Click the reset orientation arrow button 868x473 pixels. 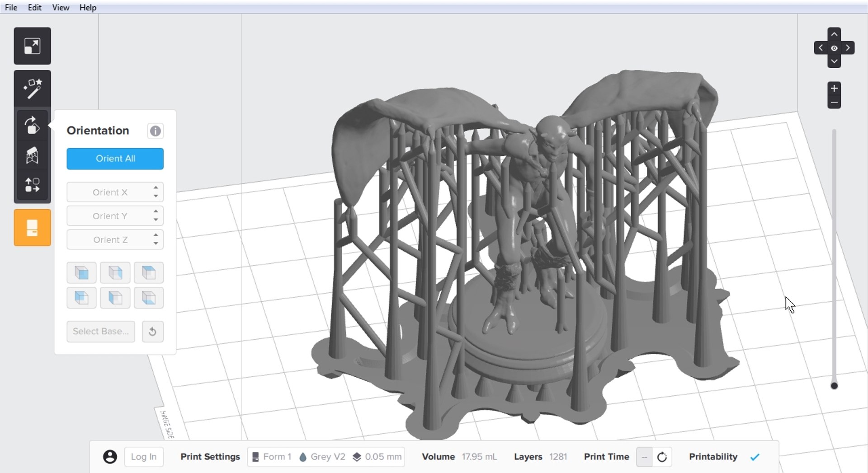click(152, 332)
